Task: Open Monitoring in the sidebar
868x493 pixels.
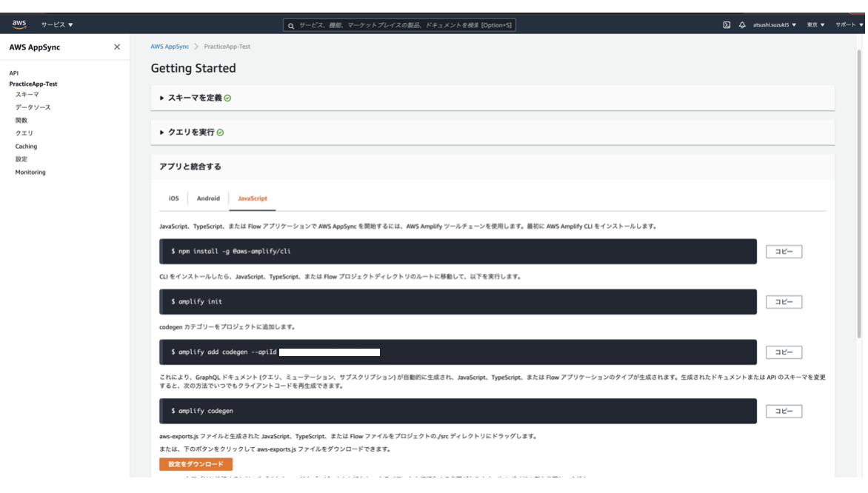Action: (x=30, y=172)
